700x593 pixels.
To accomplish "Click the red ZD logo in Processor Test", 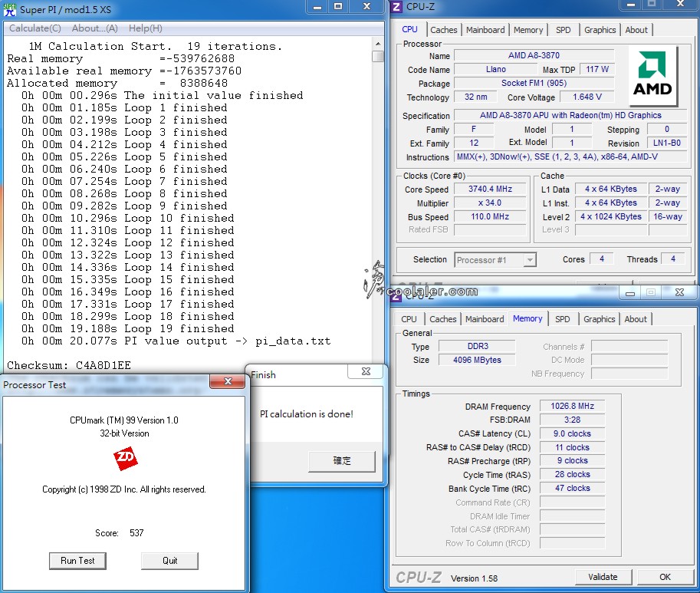I will coord(125,458).
